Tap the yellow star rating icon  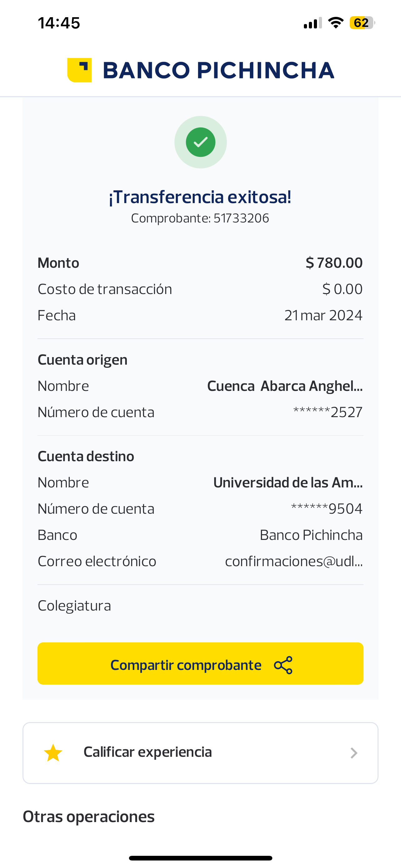tap(53, 753)
